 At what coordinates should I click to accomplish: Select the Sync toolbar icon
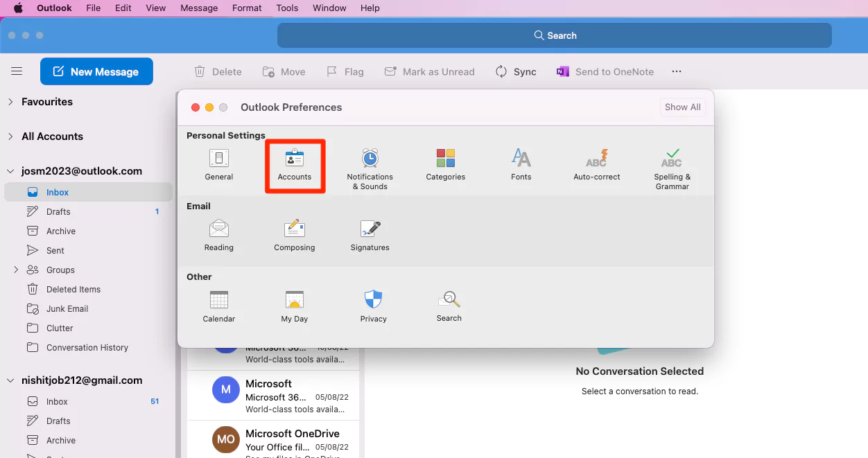(x=516, y=71)
